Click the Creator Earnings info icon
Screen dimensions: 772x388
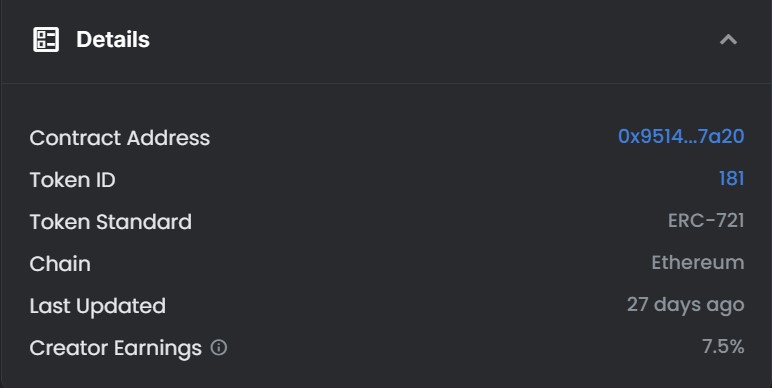coord(219,348)
